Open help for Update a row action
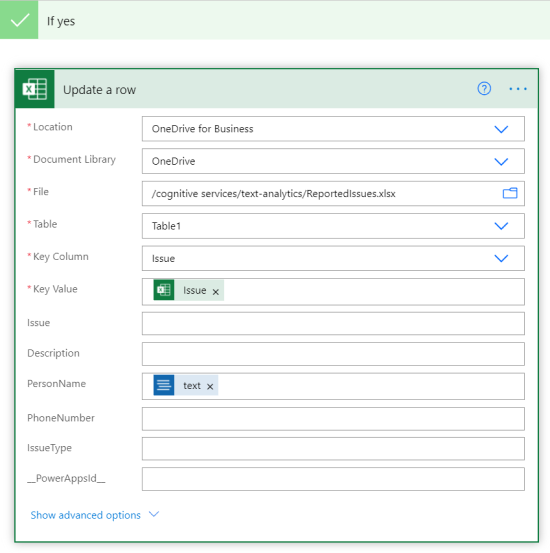The width and height of the screenshot is (550, 553). click(484, 89)
